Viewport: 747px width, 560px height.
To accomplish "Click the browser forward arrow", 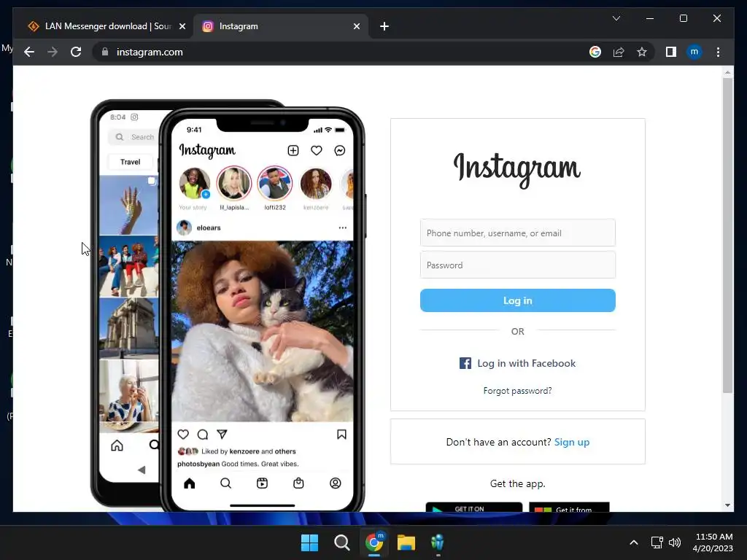I will click(53, 52).
